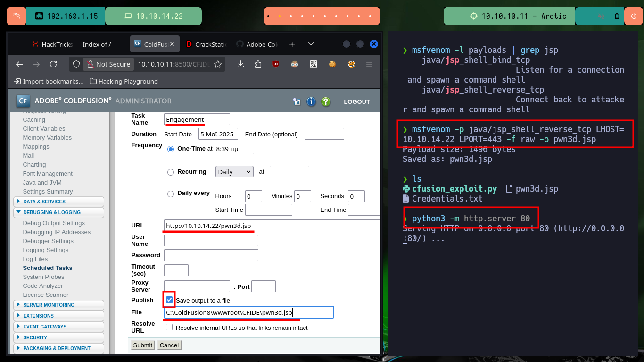Open the Scheduled Tasks sidebar link
The image size is (644, 362).
pos(48,268)
